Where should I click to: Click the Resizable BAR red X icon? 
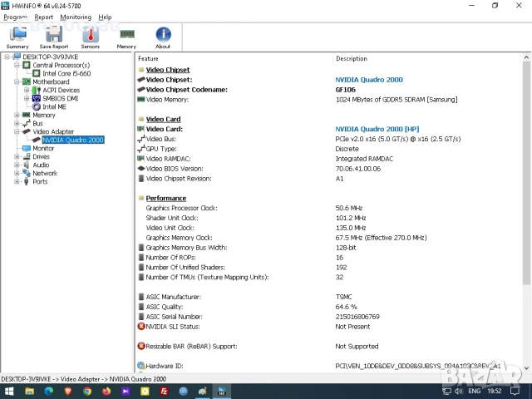pyautogui.click(x=141, y=346)
